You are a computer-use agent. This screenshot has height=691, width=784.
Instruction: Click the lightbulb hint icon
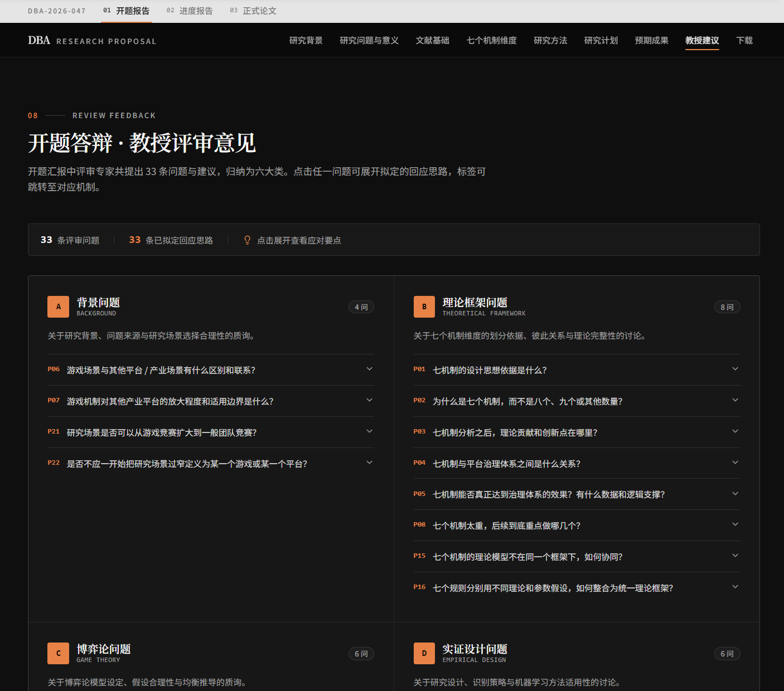point(247,240)
